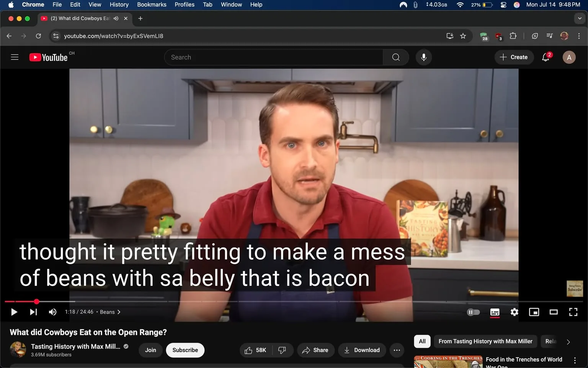This screenshot has width=588, height=368.
Task: Join the channel membership
Action: tap(150, 350)
